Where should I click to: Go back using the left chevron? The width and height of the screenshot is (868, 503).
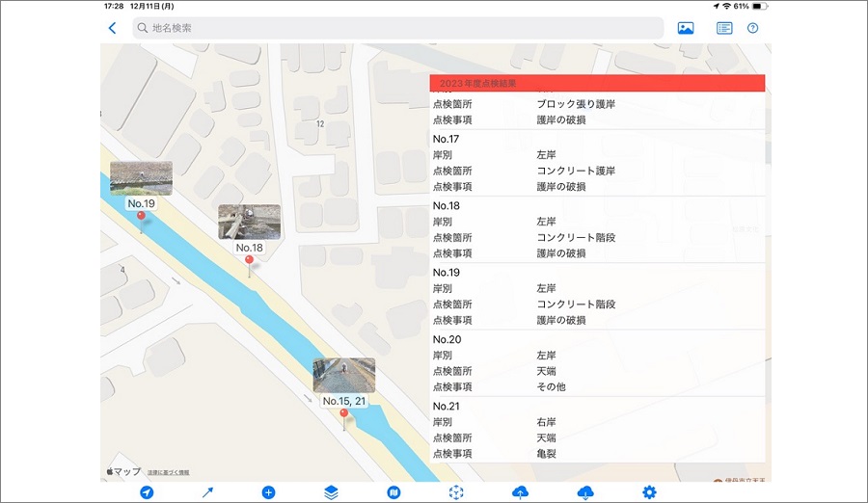[x=113, y=28]
